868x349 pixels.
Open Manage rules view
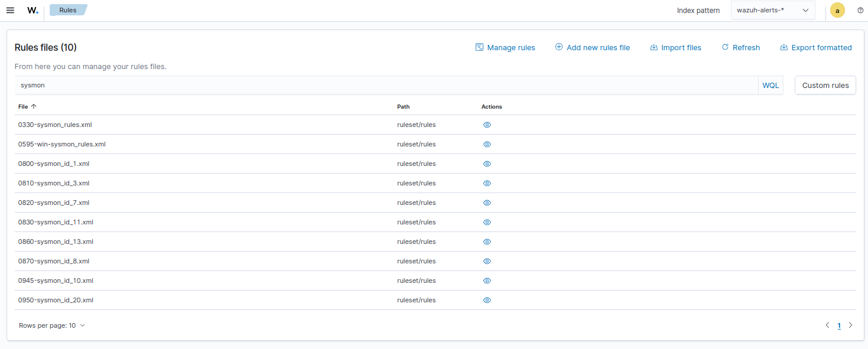(505, 48)
